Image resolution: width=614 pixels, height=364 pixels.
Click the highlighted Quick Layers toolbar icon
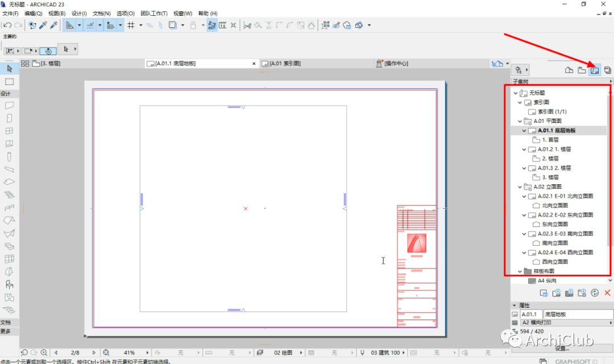coord(212,25)
